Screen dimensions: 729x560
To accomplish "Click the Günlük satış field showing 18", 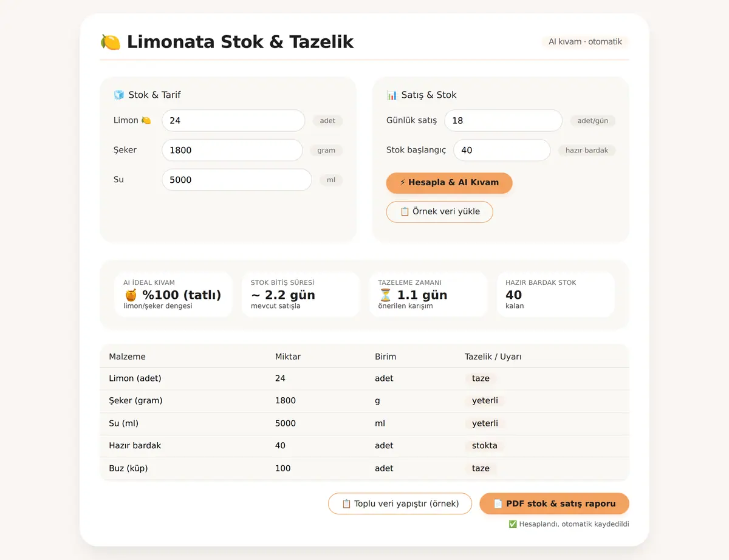I will click(504, 120).
